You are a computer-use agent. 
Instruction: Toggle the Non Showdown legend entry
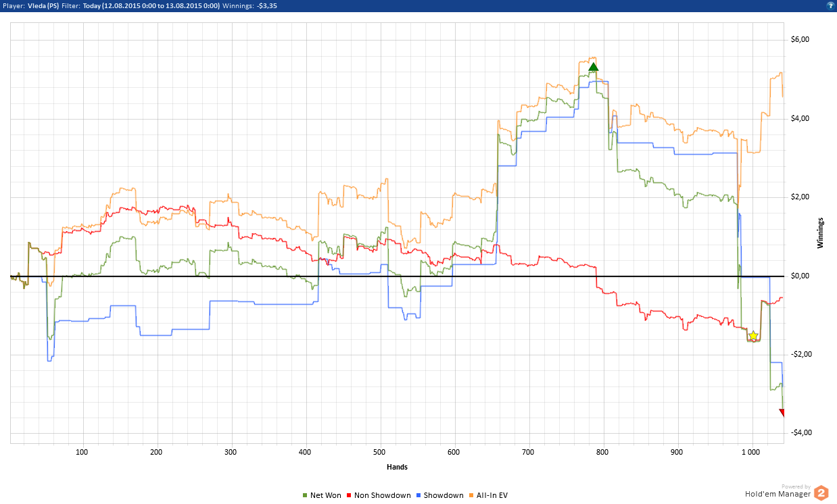coord(379,495)
